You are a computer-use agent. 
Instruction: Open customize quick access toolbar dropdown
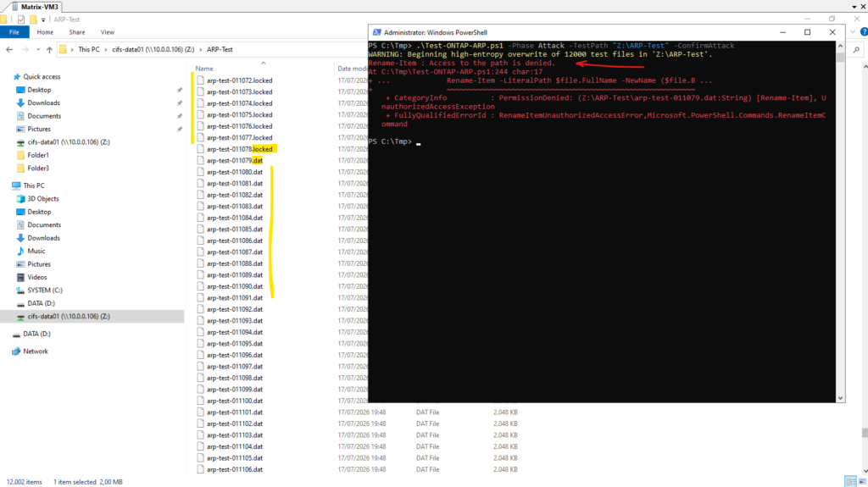click(x=43, y=20)
